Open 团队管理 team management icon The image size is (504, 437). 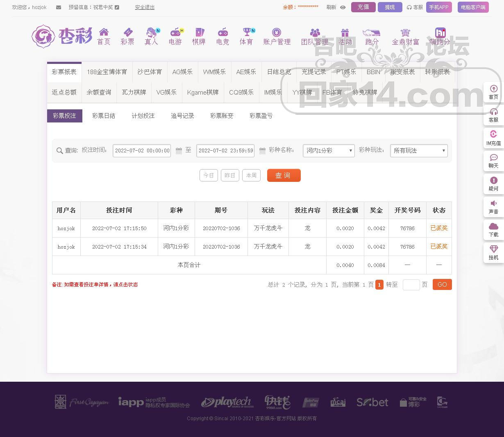[315, 32]
